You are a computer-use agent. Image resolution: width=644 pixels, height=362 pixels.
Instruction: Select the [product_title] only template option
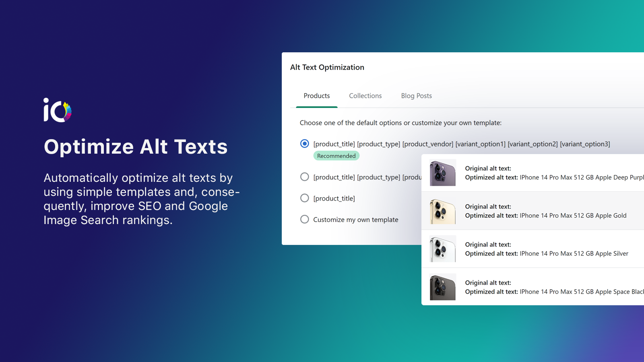304,198
